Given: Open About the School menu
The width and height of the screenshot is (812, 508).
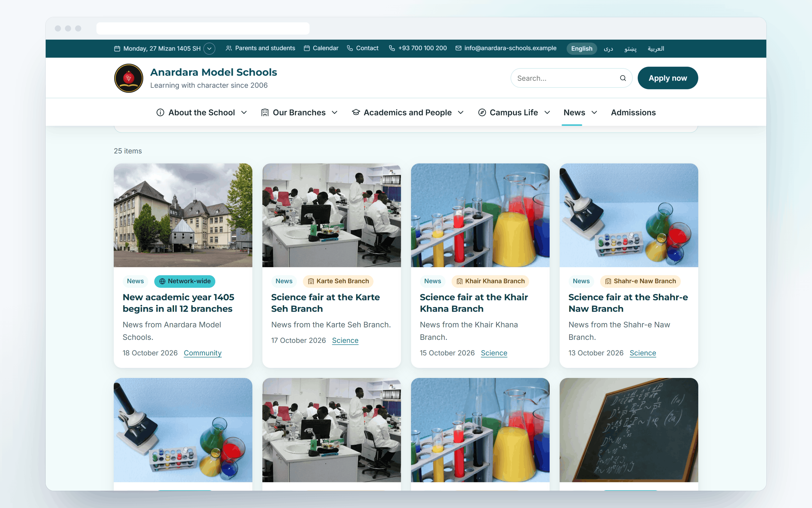Looking at the screenshot, I should [x=202, y=113].
